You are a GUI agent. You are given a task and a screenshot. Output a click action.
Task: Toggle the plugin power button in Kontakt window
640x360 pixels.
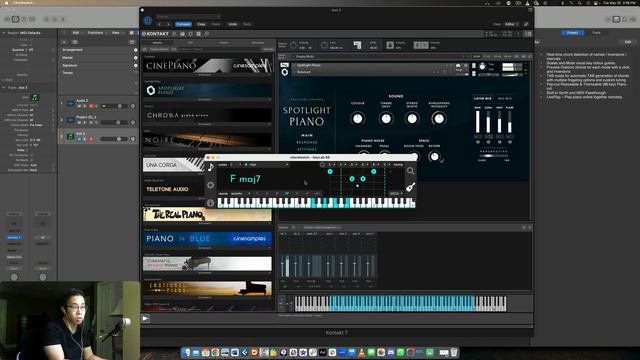(x=148, y=20)
